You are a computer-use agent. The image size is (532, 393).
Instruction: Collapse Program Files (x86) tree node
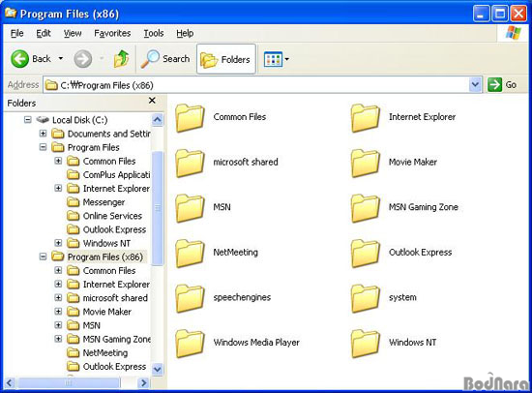(44, 257)
